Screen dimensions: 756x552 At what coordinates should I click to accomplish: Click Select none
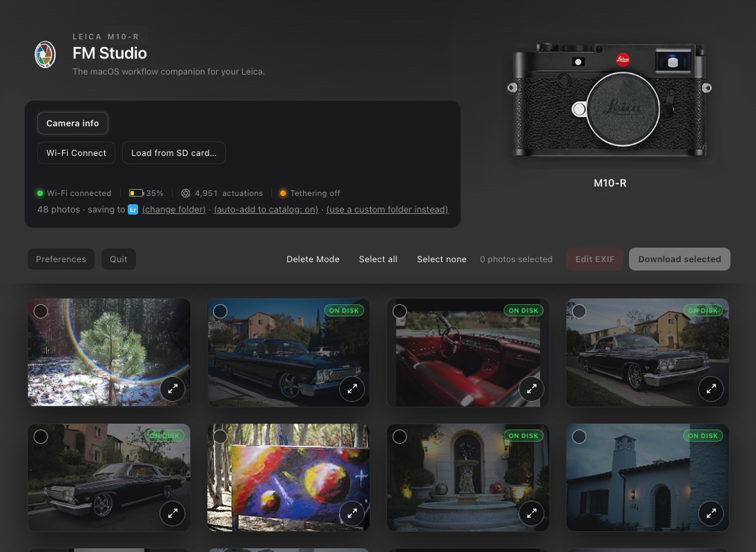pos(442,259)
